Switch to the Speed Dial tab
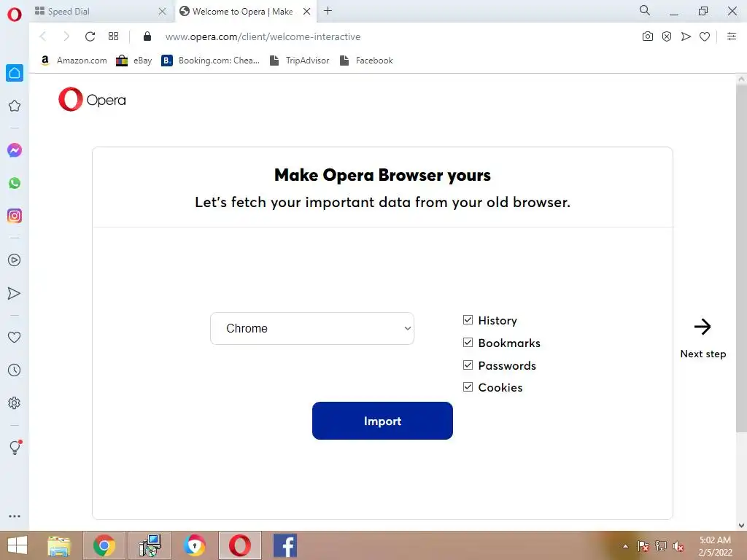 (x=100, y=12)
